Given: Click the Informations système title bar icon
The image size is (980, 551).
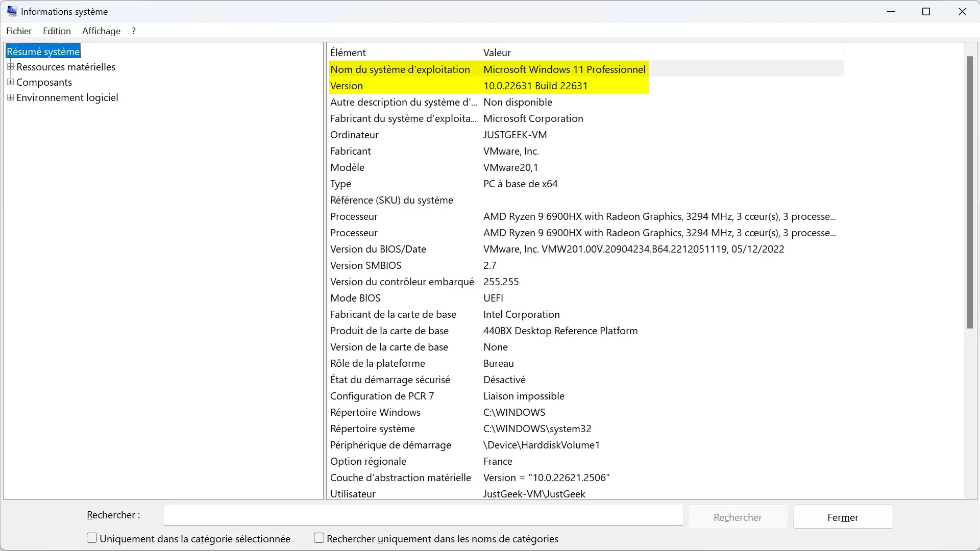Looking at the screenshot, I should pos(12,11).
